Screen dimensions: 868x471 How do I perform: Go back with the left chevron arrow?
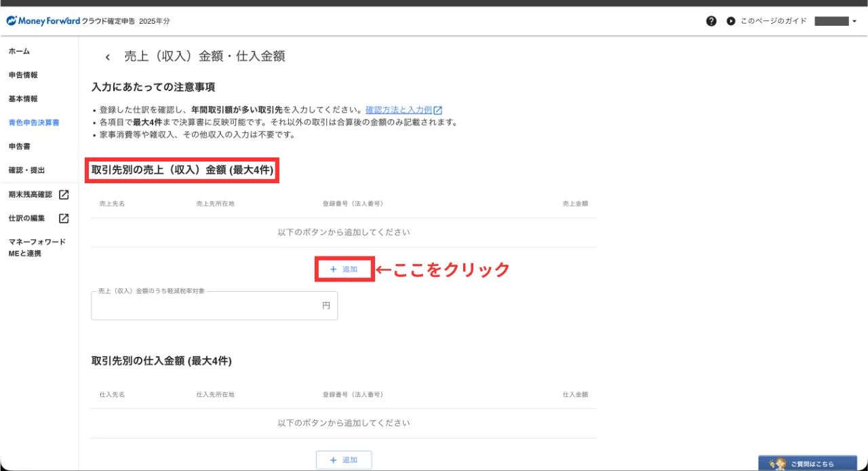coord(107,57)
